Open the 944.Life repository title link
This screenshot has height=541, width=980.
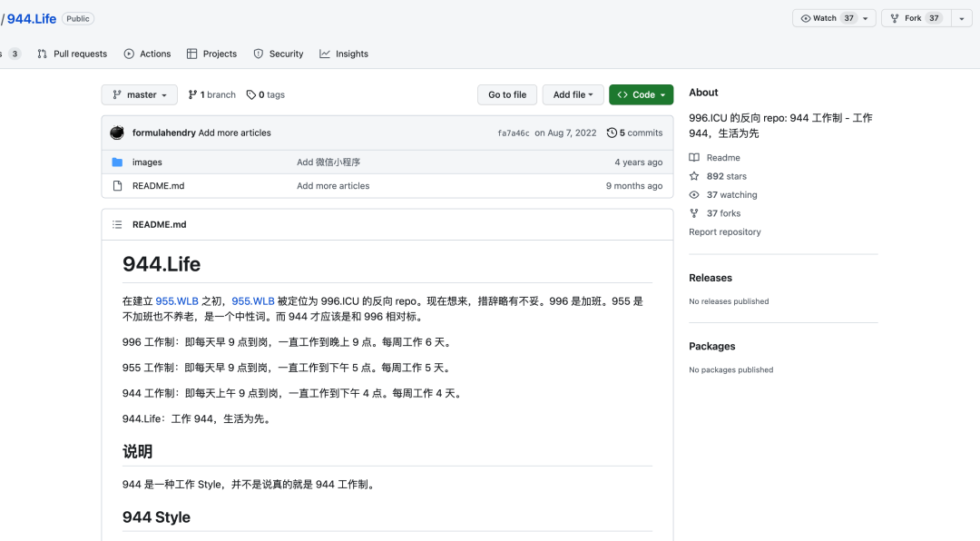pos(31,19)
